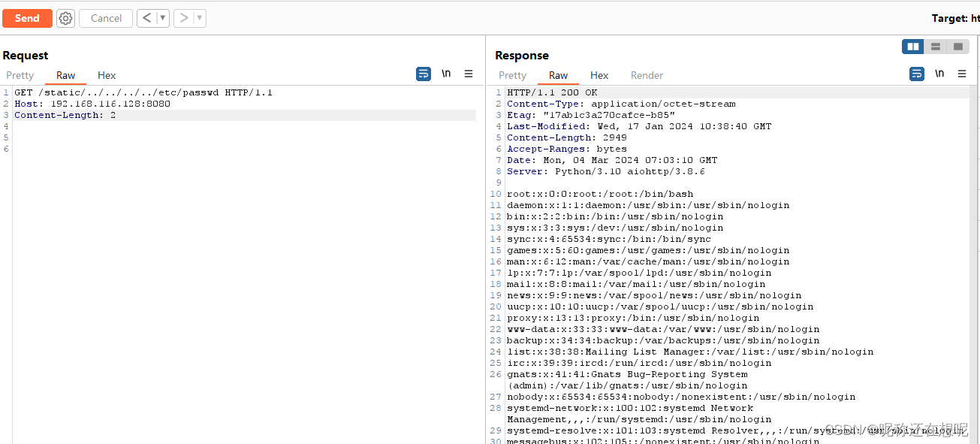Open the Repeater request settings gear
The image size is (980, 444).
point(66,18)
